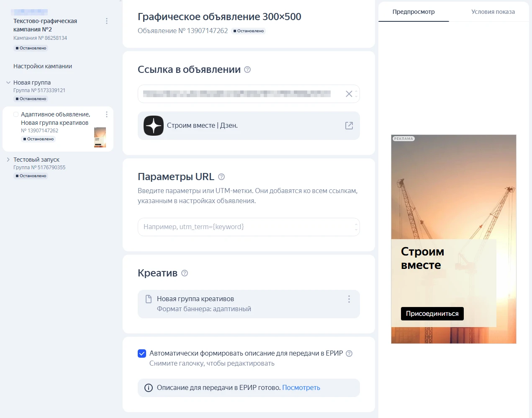Click the Посмотреть link
The height and width of the screenshot is (418, 532).
[301, 388]
